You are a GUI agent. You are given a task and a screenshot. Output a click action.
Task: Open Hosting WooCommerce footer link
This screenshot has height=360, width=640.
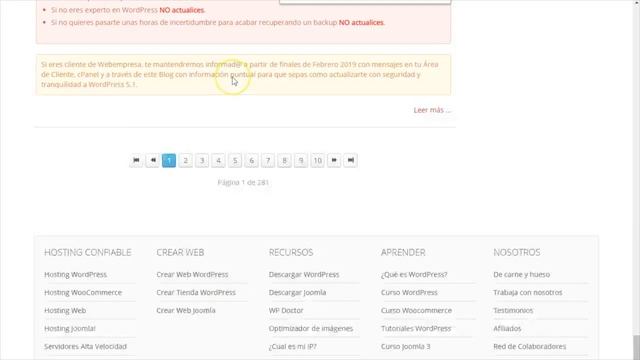click(83, 292)
